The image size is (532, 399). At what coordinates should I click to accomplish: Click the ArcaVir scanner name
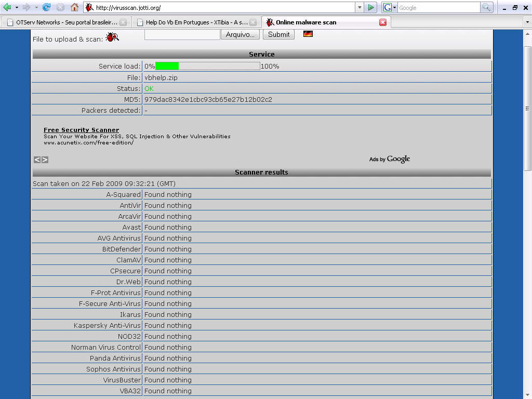coord(129,216)
